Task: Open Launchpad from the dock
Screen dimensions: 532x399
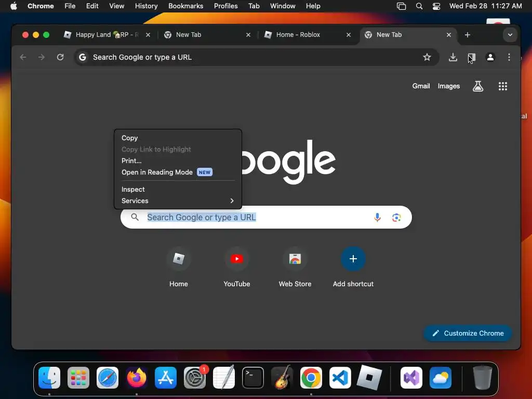Action: (78, 378)
